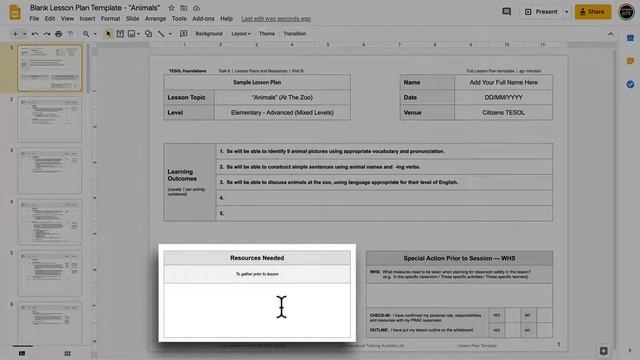640x360 pixels.
Task: Choose the Shape tool
Action: (x=149, y=34)
